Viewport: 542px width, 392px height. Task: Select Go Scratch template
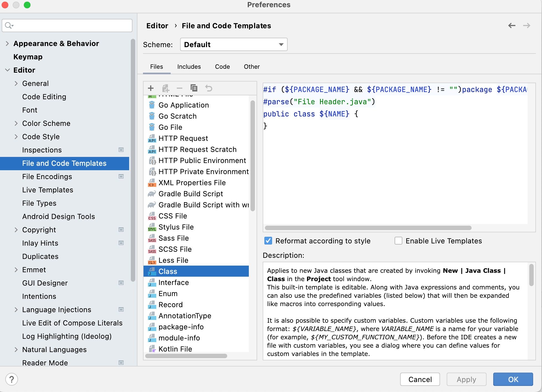196,116
